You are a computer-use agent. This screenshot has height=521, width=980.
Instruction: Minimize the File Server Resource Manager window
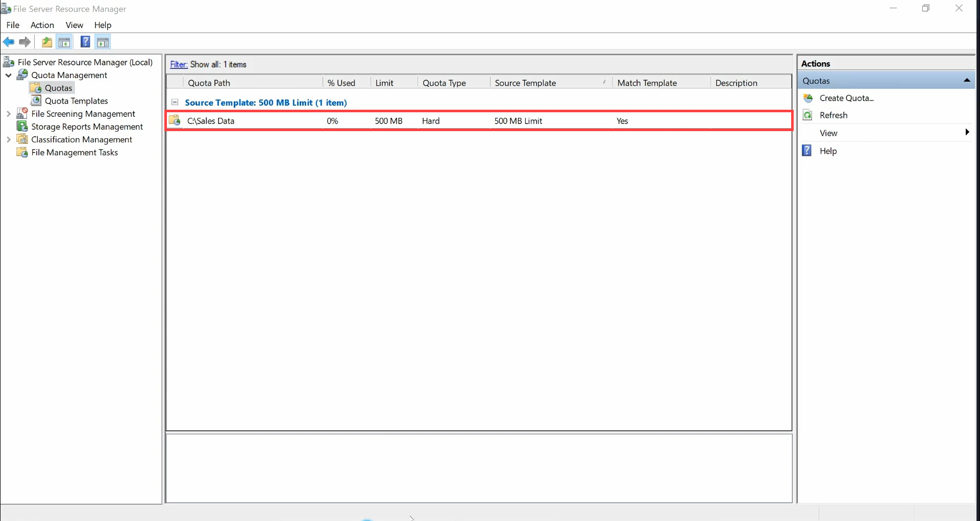pos(893,8)
